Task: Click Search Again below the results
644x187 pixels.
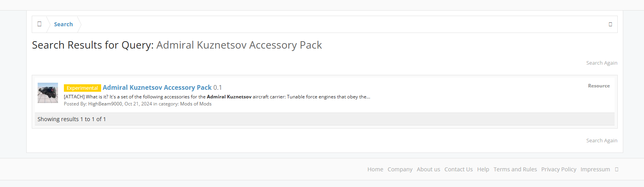Action: (602, 140)
